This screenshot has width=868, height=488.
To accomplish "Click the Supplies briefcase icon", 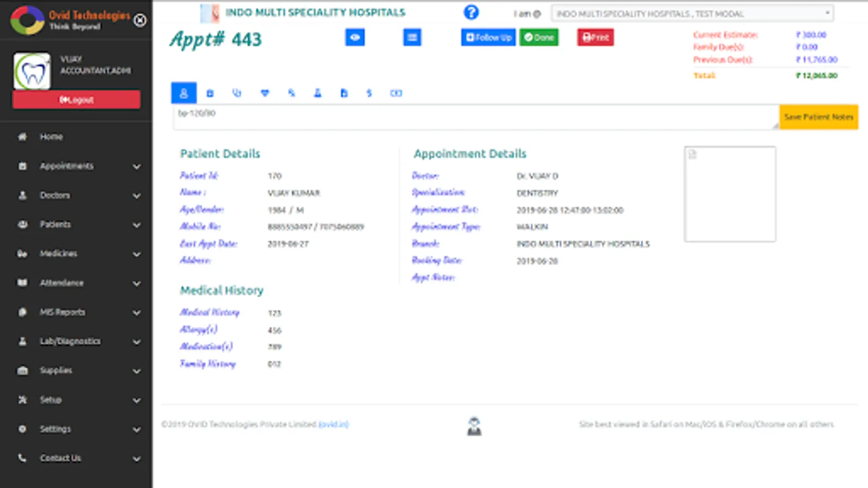I will (22, 371).
